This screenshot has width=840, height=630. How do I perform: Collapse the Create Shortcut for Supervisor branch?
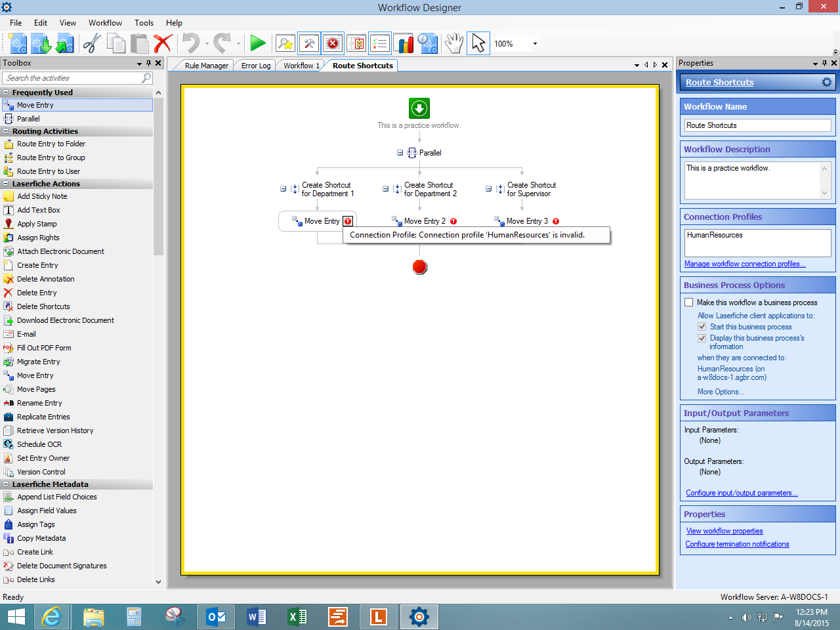[489, 189]
